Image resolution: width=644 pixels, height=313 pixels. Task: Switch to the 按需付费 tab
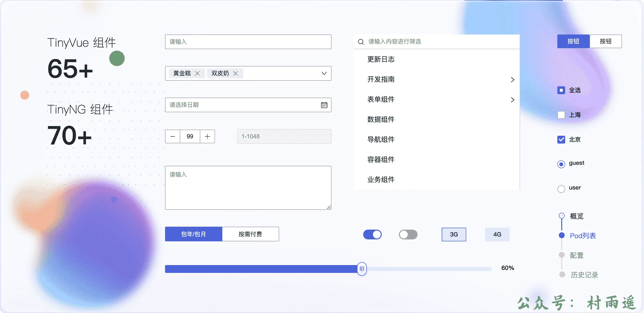click(x=250, y=234)
